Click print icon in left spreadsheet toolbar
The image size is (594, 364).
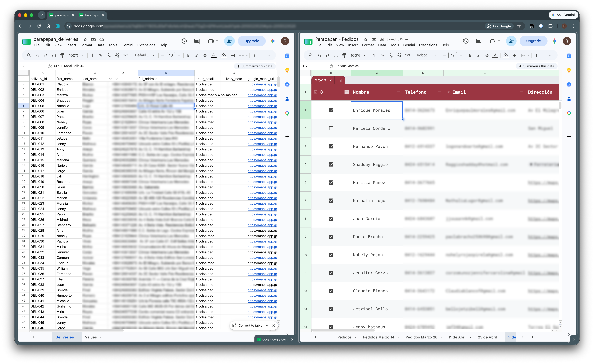coord(54,55)
